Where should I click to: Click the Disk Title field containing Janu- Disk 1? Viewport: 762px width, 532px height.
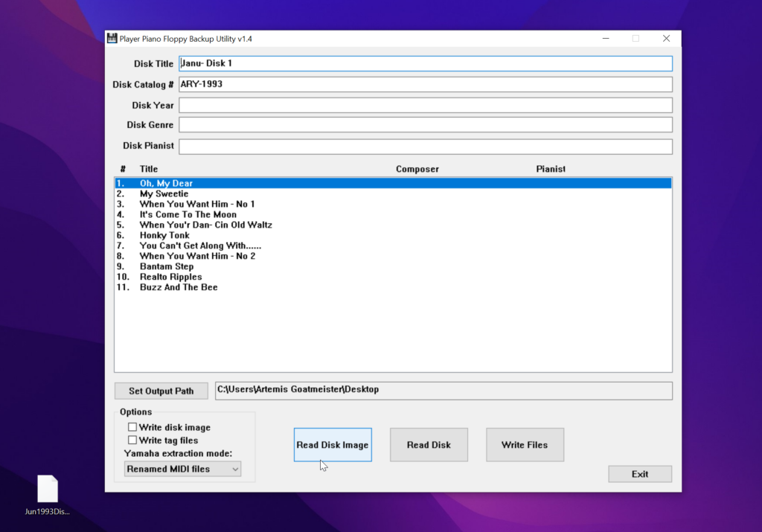coord(424,63)
